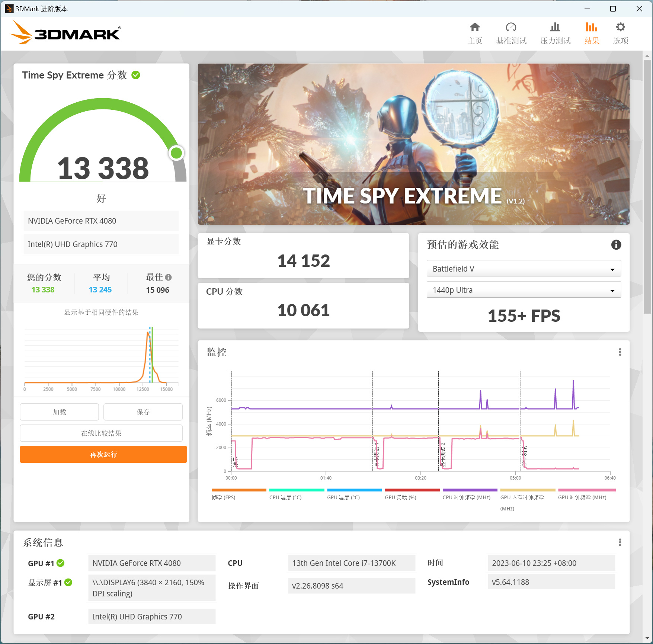The height and width of the screenshot is (644, 653).
Task: Select the 结果 results tab
Action: click(592, 33)
